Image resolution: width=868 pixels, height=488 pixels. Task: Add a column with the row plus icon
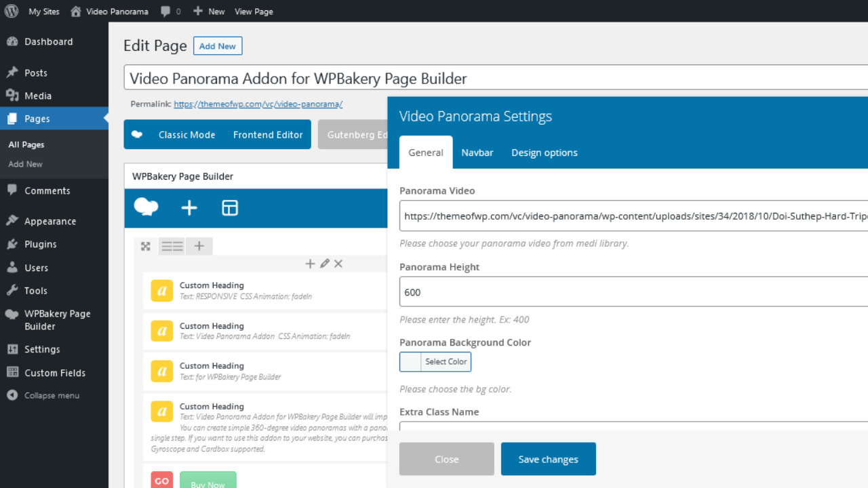point(199,246)
